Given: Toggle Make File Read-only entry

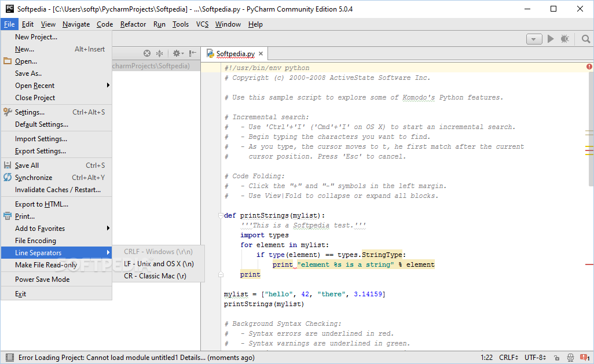Looking at the screenshot, I should click(56, 265).
